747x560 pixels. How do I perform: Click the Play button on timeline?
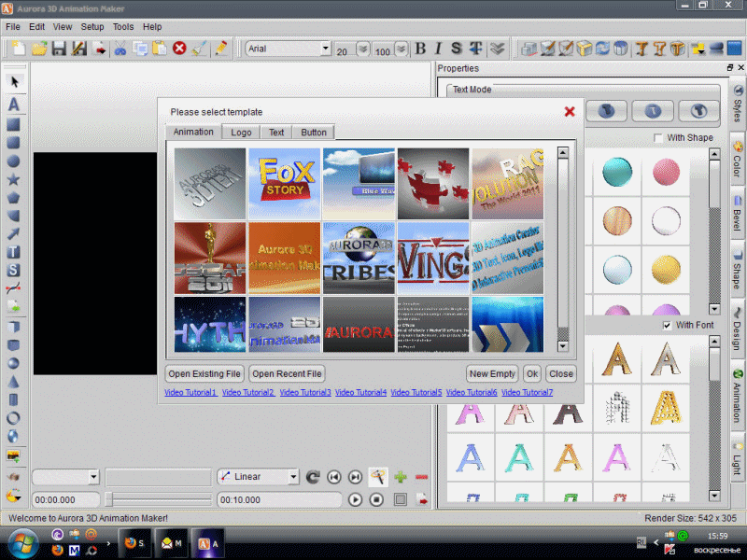pyautogui.click(x=355, y=499)
